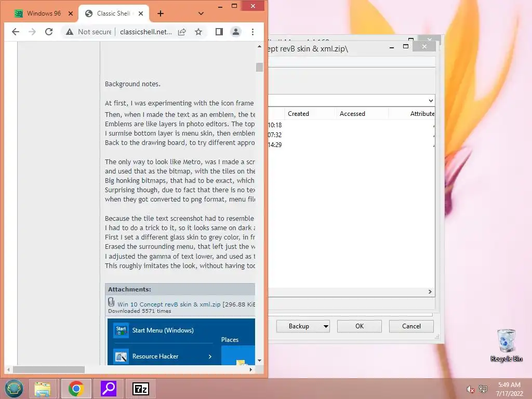Maximize the 7-Zip archive window
The height and width of the screenshot is (399, 532).
click(405, 46)
